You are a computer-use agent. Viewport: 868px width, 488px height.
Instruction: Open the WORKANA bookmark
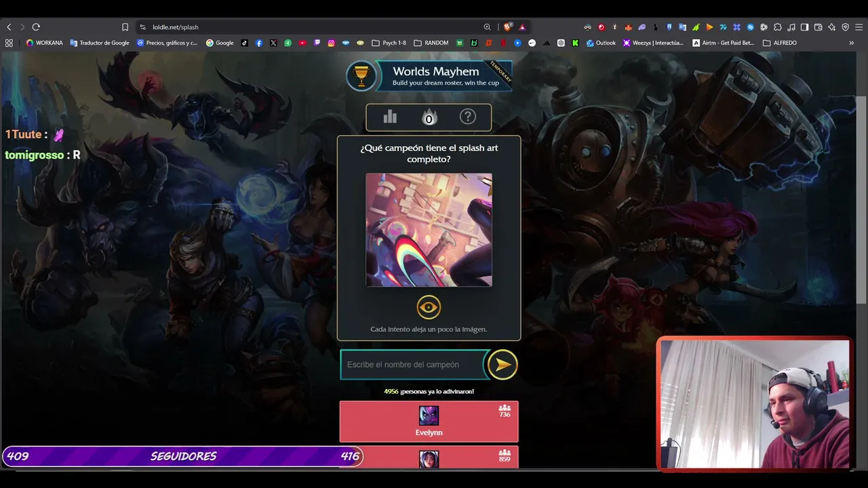pos(44,43)
